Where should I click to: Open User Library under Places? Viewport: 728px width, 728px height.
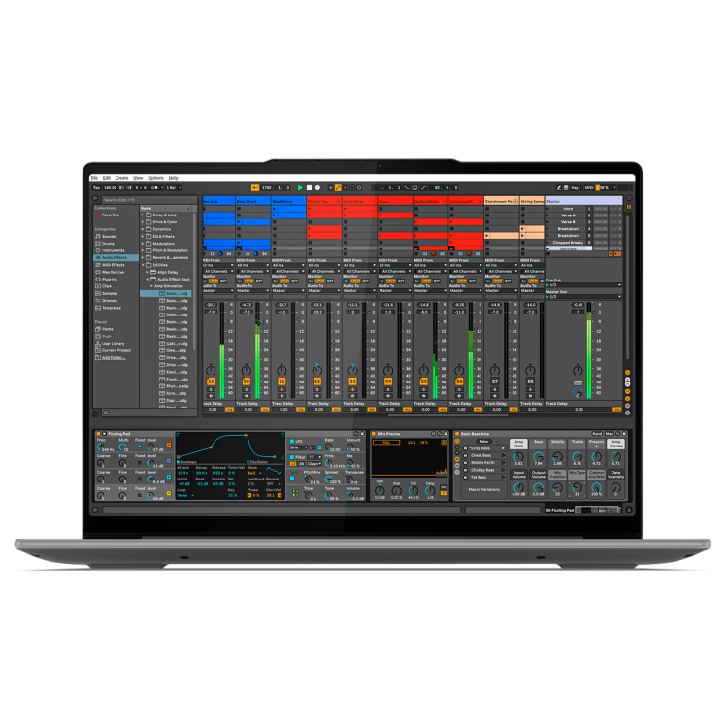[x=113, y=343]
